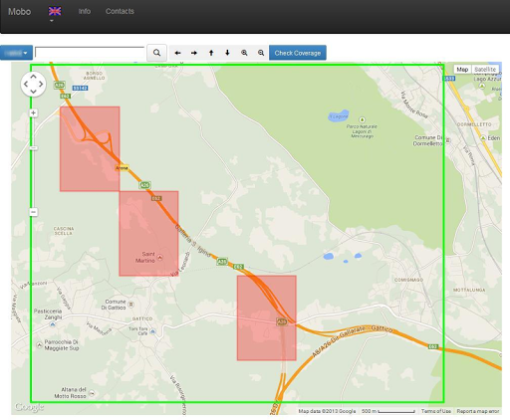This screenshot has width=510, height=420.
Task: Click Report a map error link
Action: 478,411
